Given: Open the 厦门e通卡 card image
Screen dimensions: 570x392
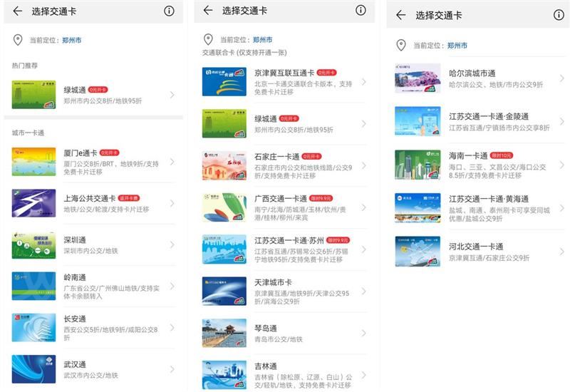Looking at the screenshot, I should pyautogui.click(x=33, y=162).
